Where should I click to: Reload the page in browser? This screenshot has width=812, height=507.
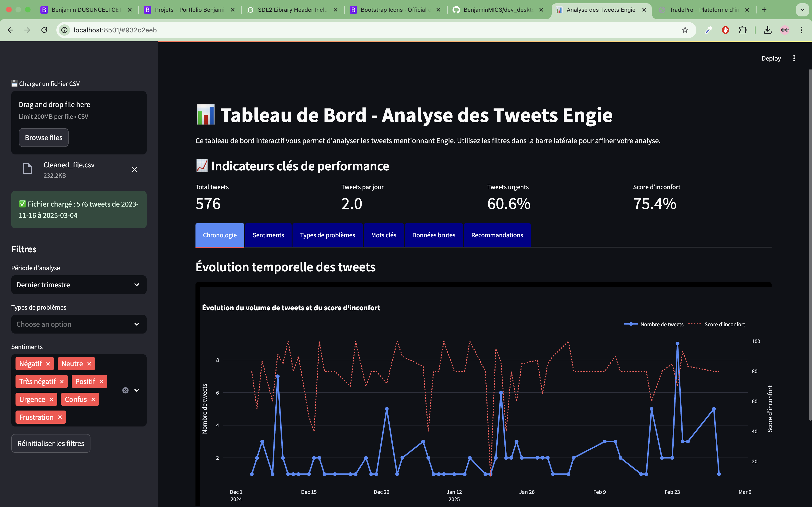(44, 30)
